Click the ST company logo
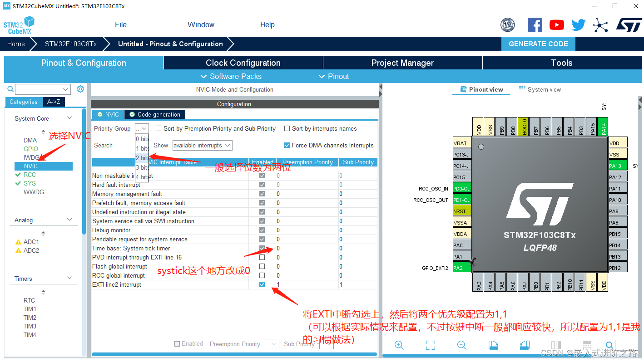Image resolution: width=644 pixels, height=362 pixels. 629,25
